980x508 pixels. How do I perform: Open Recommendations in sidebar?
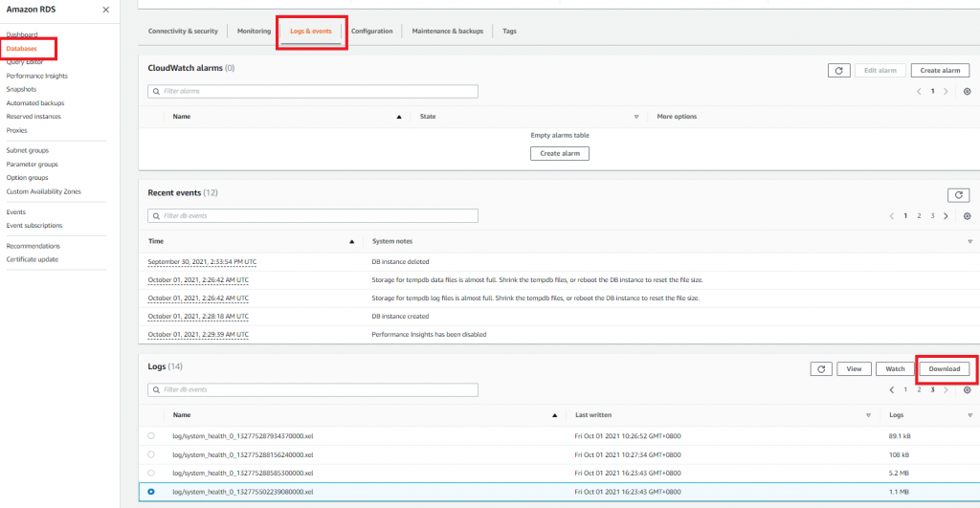coord(33,246)
